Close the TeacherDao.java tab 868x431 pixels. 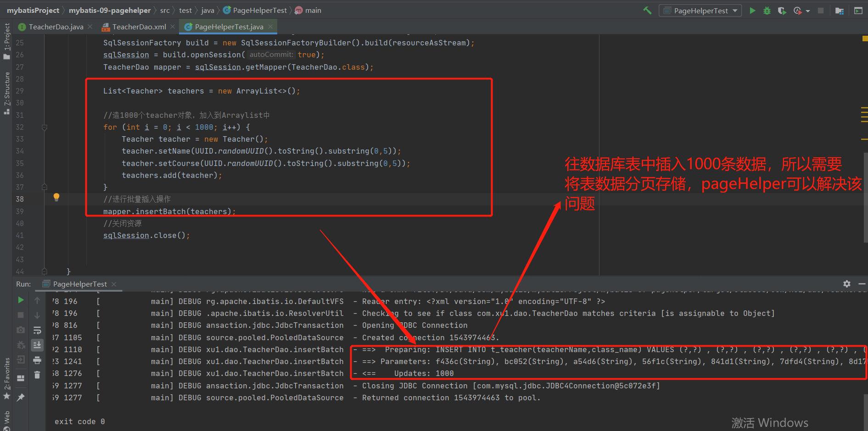(90, 27)
